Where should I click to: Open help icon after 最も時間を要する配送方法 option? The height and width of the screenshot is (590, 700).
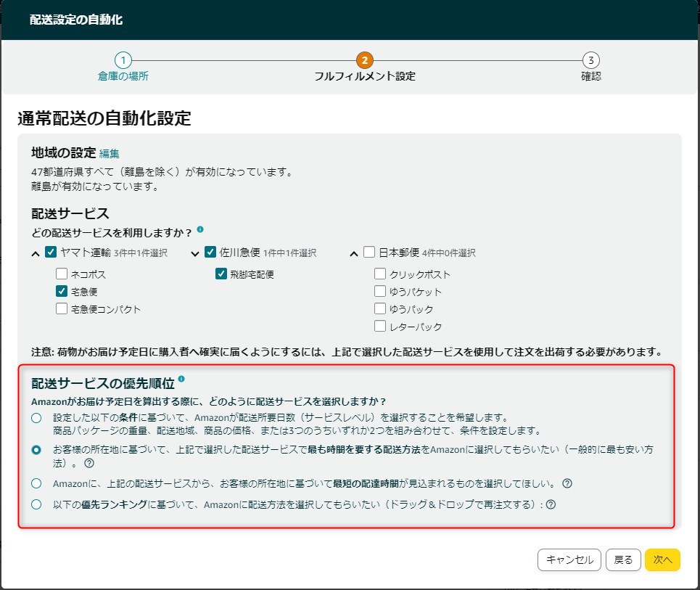click(x=89, y=463)
